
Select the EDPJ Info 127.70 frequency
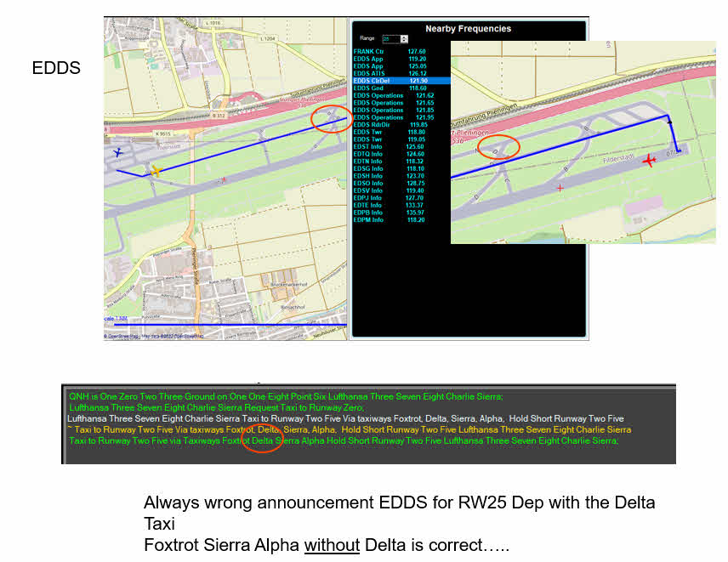[389, 198]
